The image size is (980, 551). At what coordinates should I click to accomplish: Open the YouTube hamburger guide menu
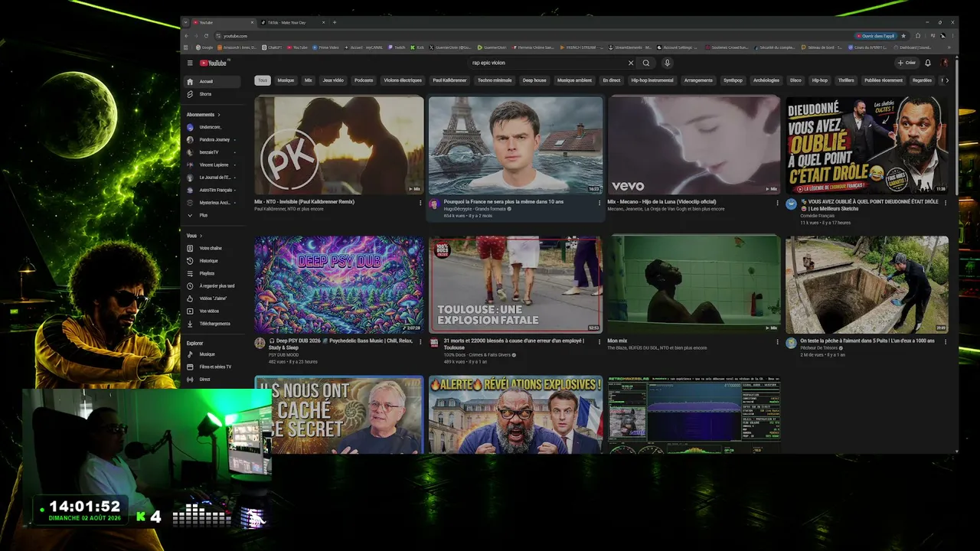point(190,63)
